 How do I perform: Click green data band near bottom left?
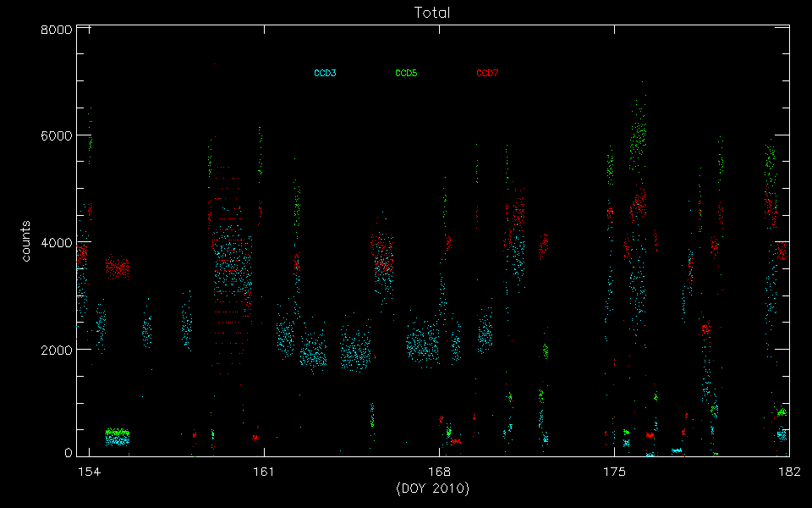coord(117,432)
